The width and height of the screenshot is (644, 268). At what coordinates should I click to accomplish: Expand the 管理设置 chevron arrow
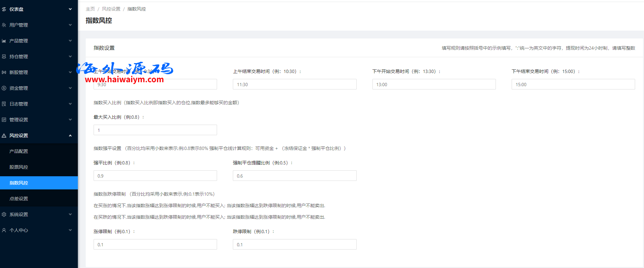70,120
